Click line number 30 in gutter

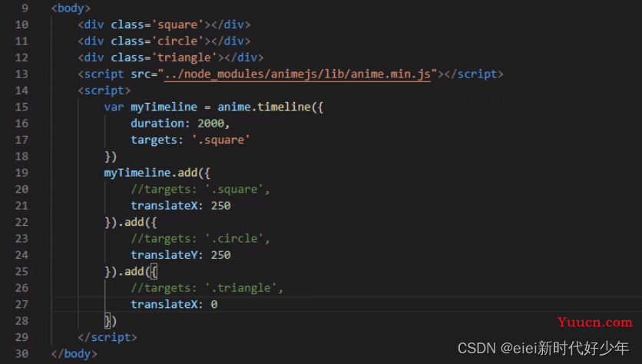coord(22,354)
